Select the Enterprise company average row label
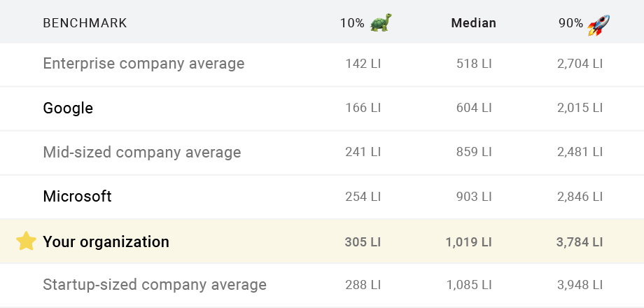The height and width of the screenshot is (308, 644). pos(143,64)
